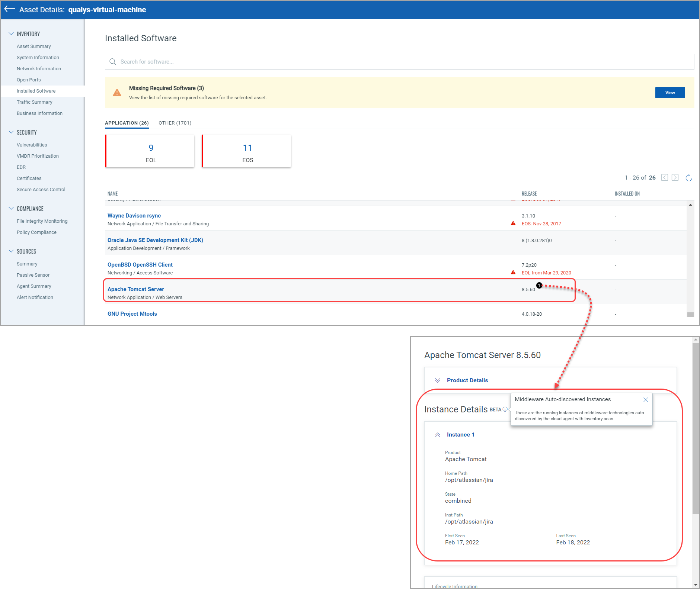Open Alert Notification page

point(35,297)
